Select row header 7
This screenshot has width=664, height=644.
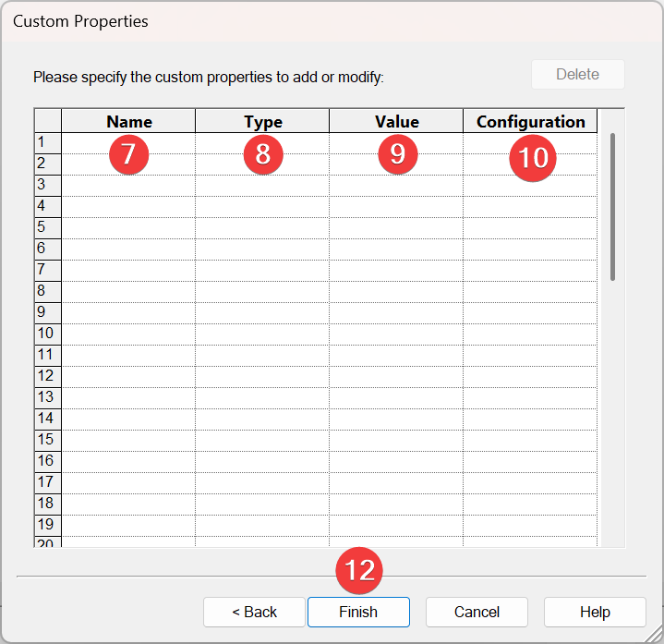pos(48,271)
